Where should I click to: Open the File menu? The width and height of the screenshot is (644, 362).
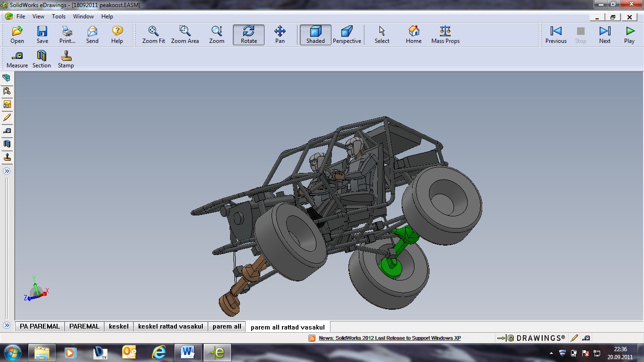pyautogui.click(x=21, y=16)
